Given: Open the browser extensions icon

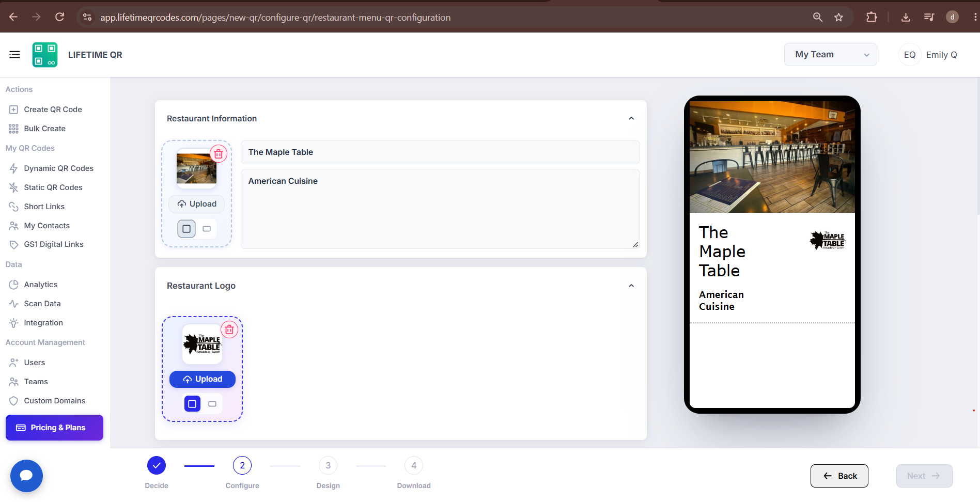Looking at the screenshot, I should click(x=872, y=18).
